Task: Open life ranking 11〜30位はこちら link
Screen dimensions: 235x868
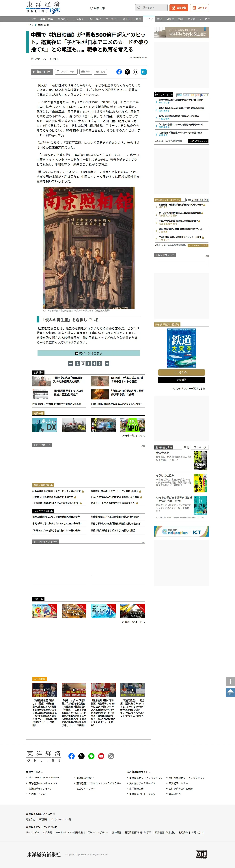Action: point(198,141)
